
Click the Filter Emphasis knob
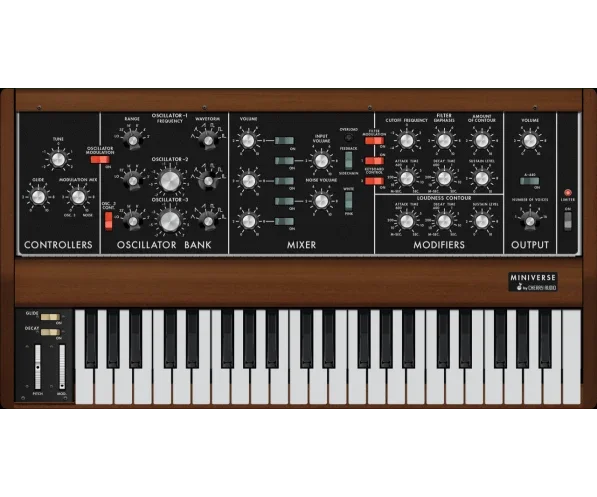(444, 141)
